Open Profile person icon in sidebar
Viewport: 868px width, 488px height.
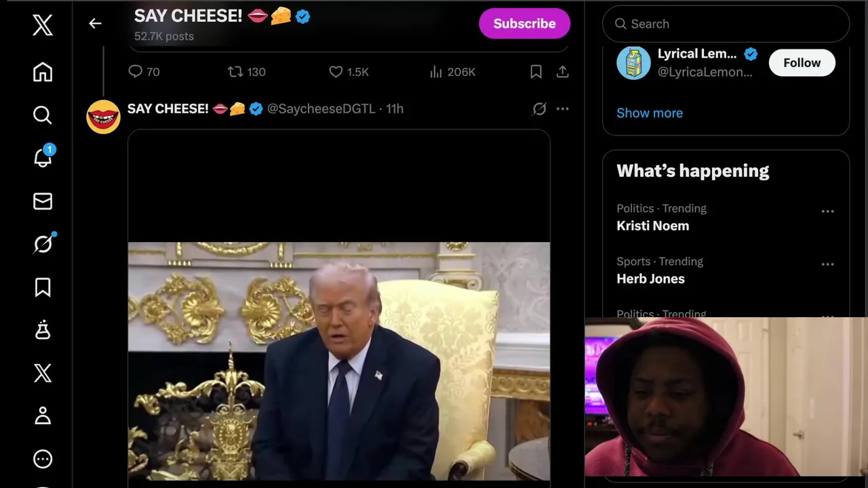[43, 415]
